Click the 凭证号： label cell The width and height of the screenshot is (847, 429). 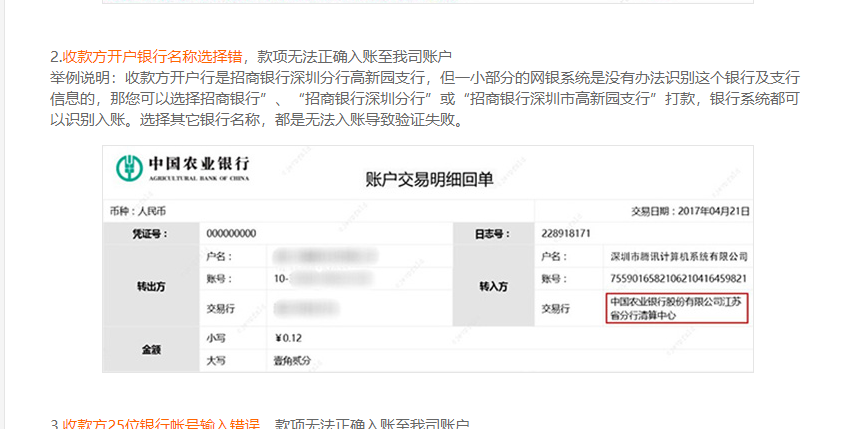151,233
